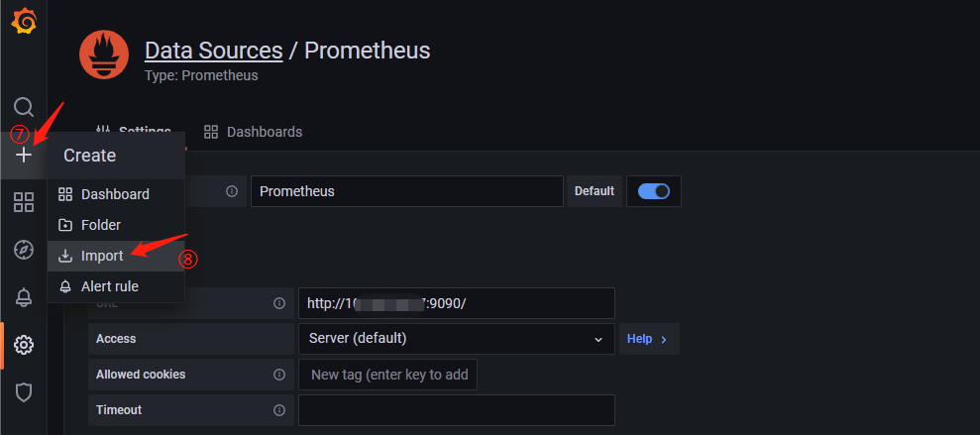Open the Alerting bell icon
This screenshot has height=435, width=980.
pos(24,297)
